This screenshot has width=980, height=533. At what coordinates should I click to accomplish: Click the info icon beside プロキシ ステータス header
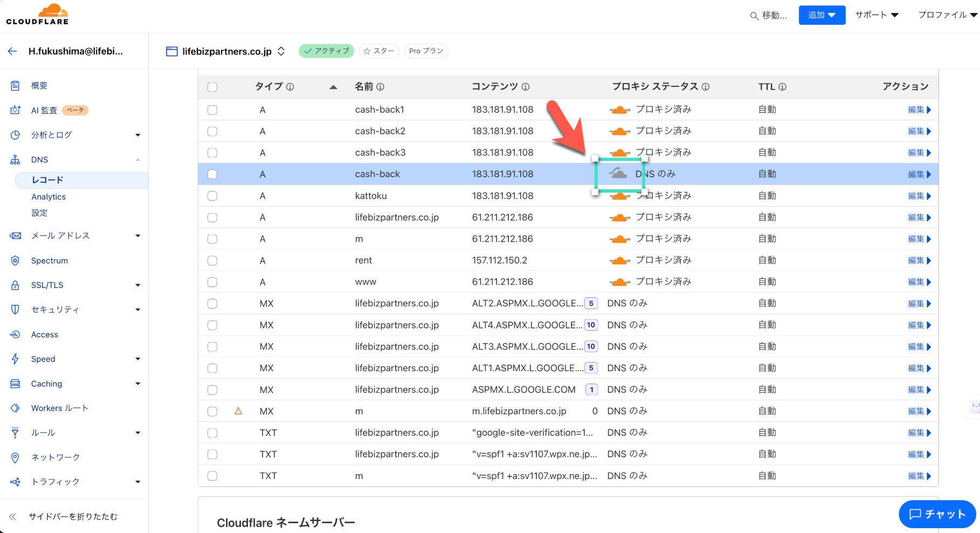(x=706, y=87)
